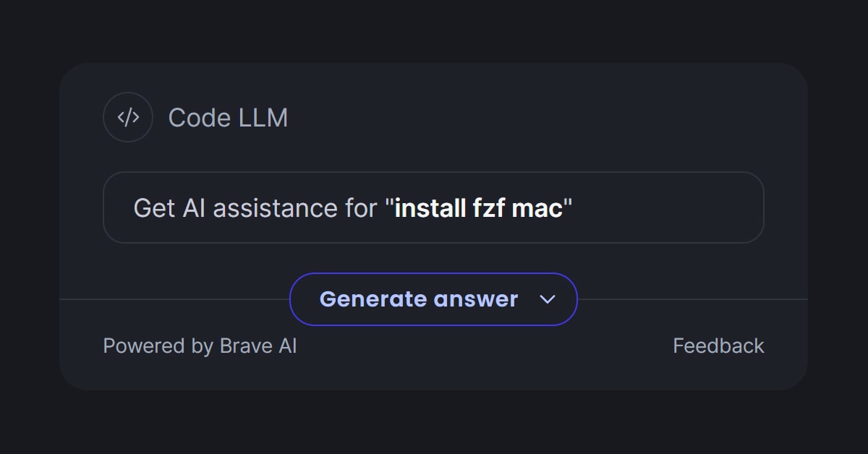868x454 pixels.
Task: Expand the chevron on Generate answer button
Action: click(x=548, y=299)
